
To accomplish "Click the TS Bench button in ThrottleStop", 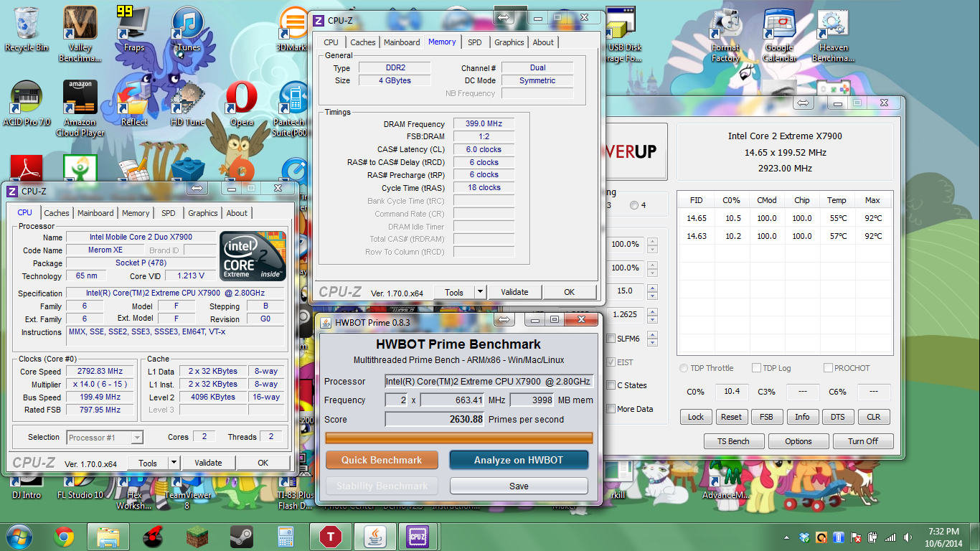I will (734, 441).
